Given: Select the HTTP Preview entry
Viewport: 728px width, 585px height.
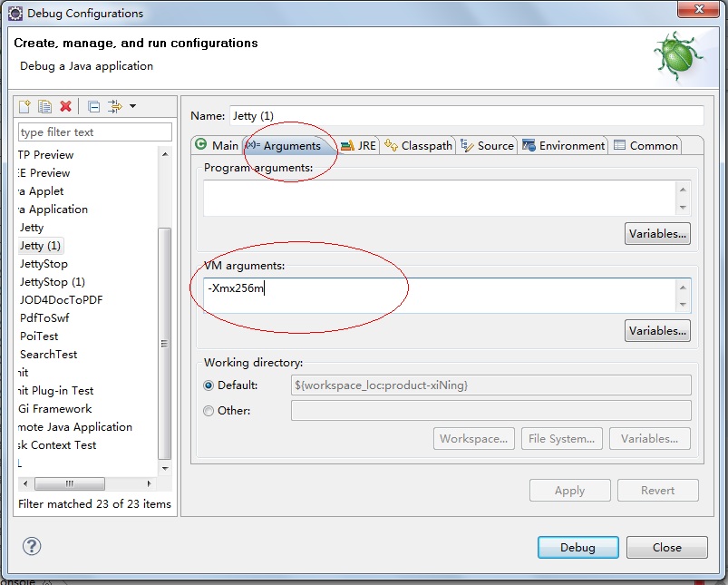Looking at the screenshot, I should (46, 155).
